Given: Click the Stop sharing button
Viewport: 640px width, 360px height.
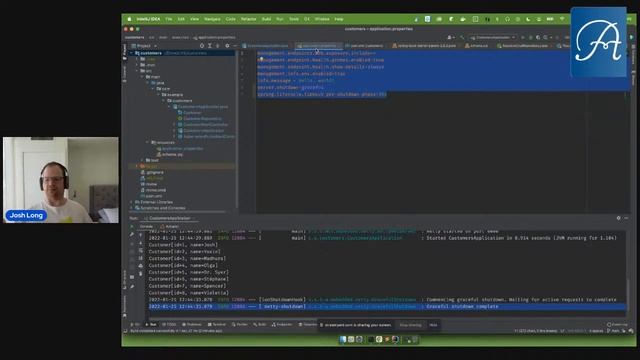Looking at the screenshot, I should [410, 325].
